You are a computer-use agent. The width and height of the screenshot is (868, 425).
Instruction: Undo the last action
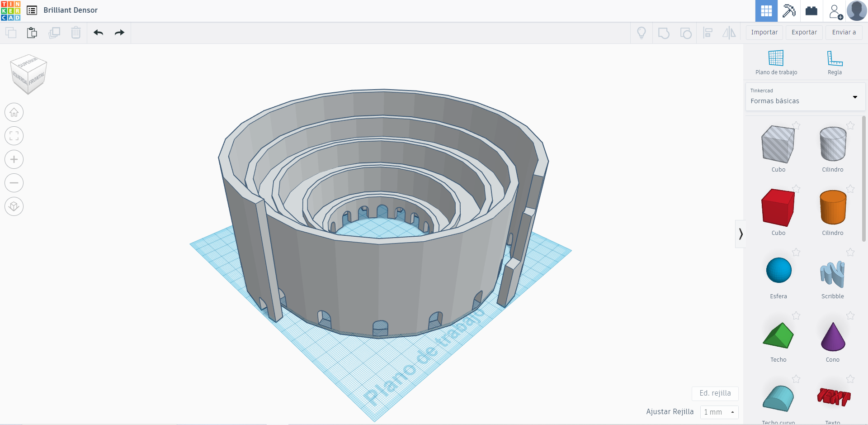pyautogui.click(x=99, y=33)
